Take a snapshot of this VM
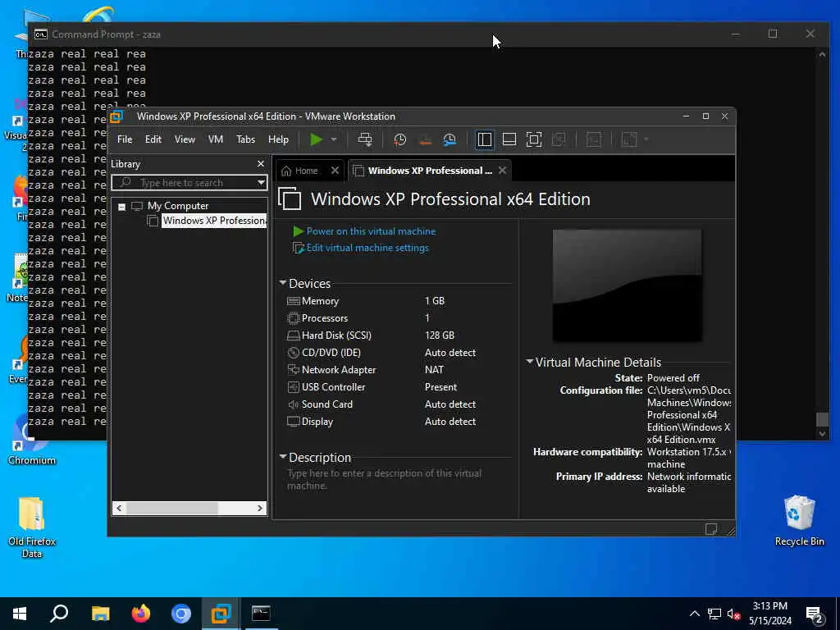 (x=399, y=139)
